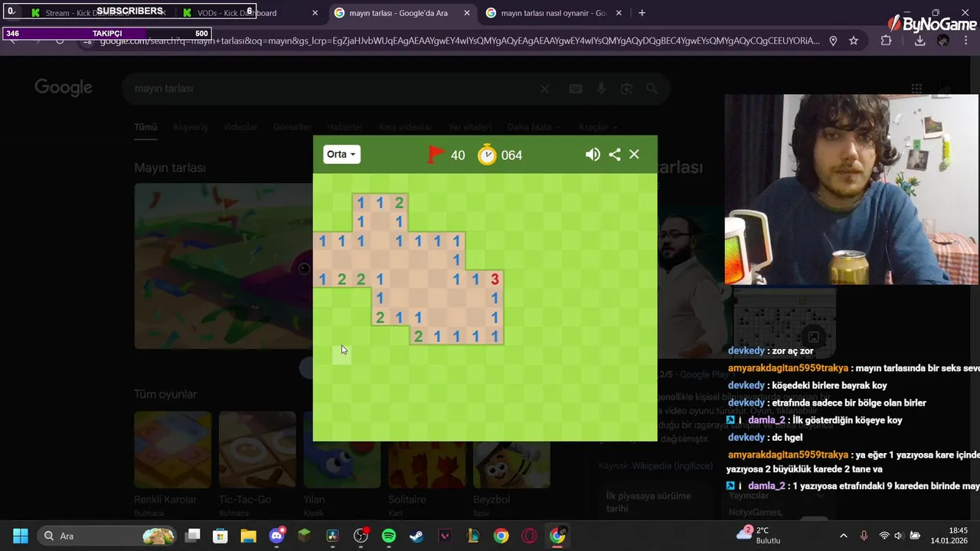The width and height of the screenshot is (980, 551).
Task: Expand the system tray hidden icons chevron
Action: pos(843,536)
